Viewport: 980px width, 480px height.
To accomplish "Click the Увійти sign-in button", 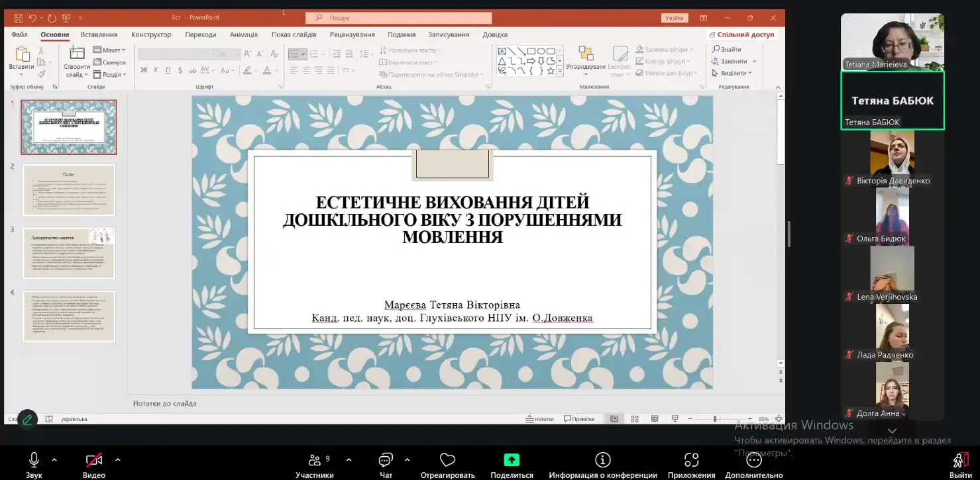I will click(675, 18).
